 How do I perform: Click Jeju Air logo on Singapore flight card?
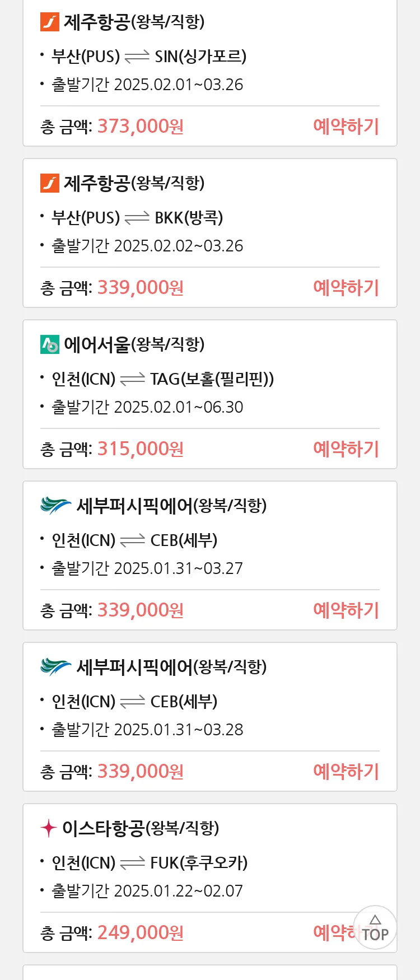[x=50, y=22]
